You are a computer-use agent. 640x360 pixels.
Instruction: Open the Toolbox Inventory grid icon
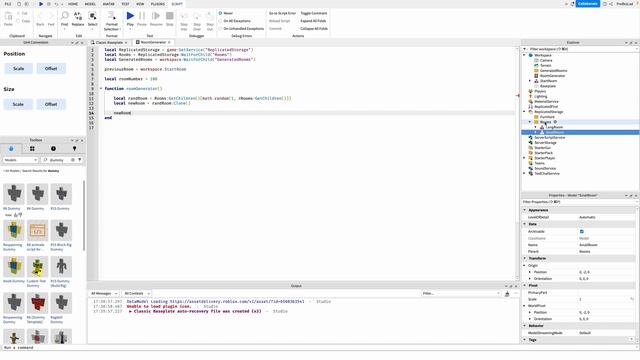coord(32,149)
